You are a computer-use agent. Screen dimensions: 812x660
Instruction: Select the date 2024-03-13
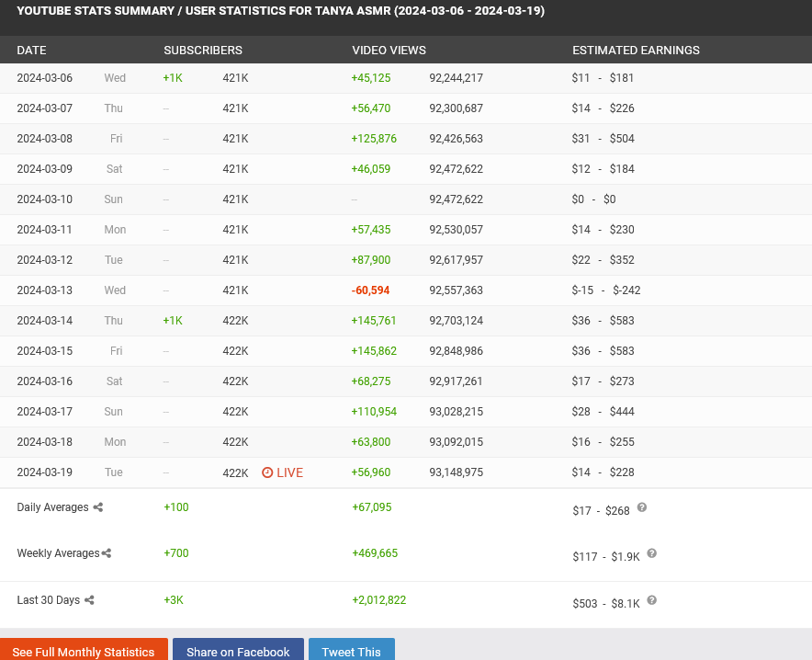(44, 290)
